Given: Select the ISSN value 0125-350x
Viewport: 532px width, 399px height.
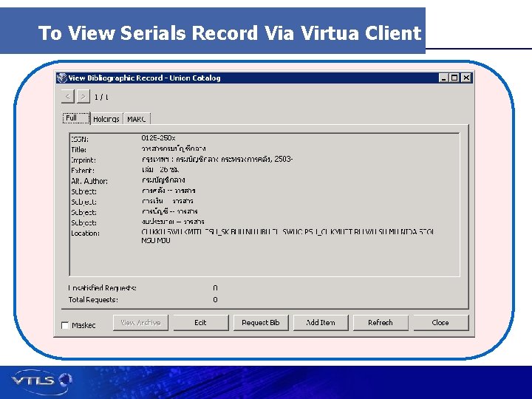Looking at the screenshot, I should pyautogui.click(x=158, y=138).
